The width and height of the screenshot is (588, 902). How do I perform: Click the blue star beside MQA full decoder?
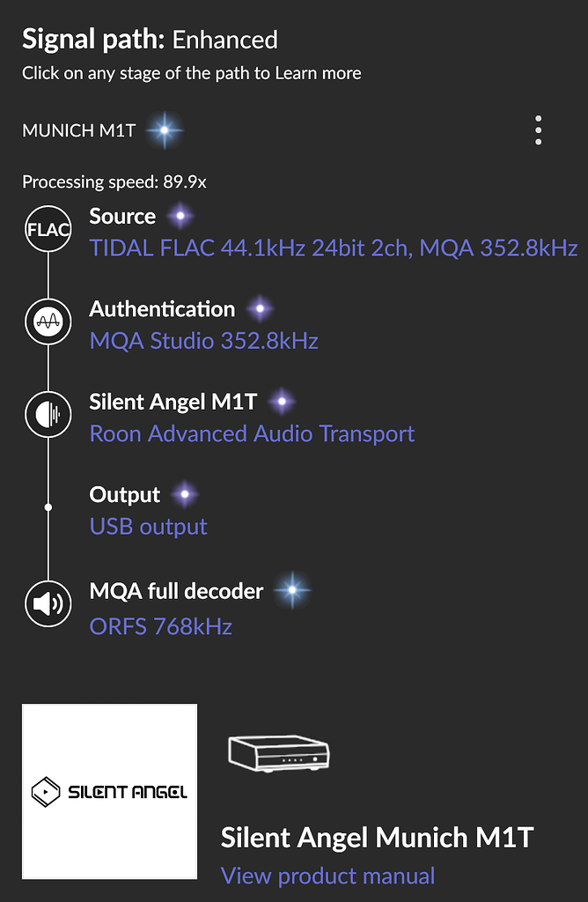tap(291, 590)
